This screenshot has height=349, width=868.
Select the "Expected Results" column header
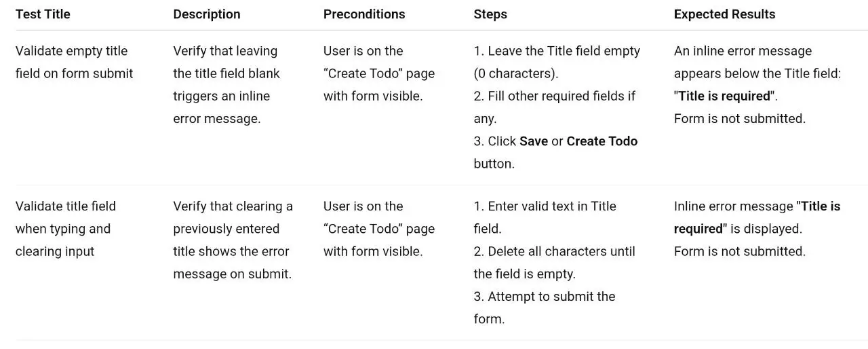[724, 14]
